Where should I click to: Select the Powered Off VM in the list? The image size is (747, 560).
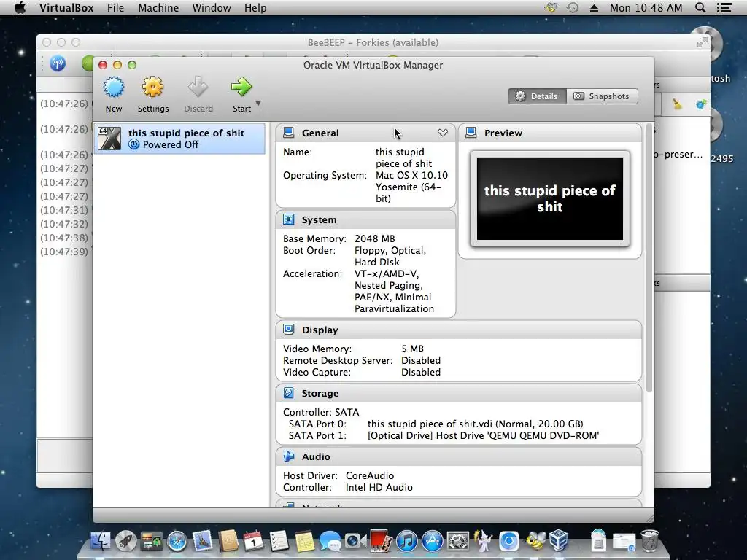click(x=179, y=139)
